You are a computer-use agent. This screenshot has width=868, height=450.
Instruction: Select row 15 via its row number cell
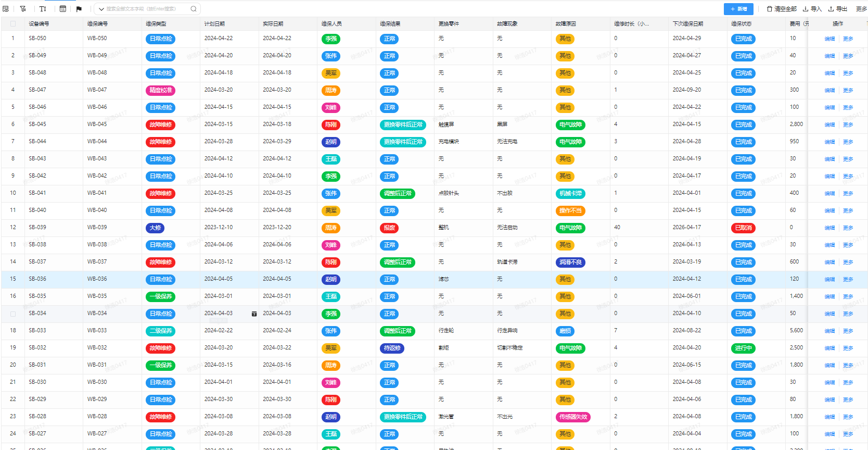(x=13, y=279)
